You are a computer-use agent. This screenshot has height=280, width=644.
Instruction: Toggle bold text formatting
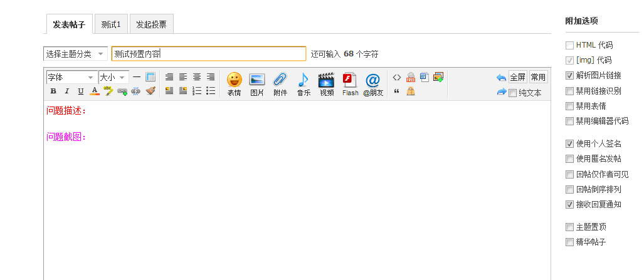53,91
